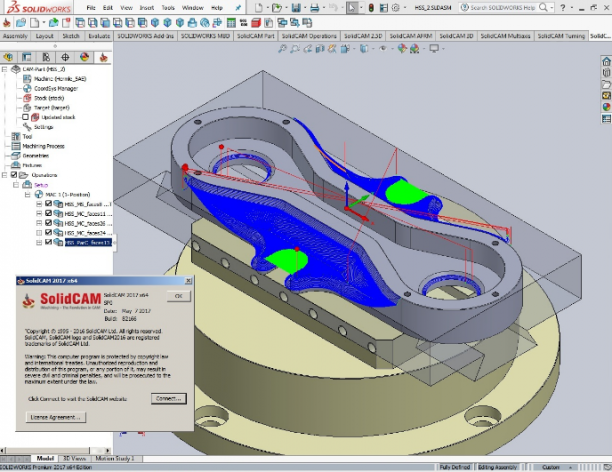Click the Print icon in title toolbar
This screenshot has height=472, width=612.
(x=315, y=7)
